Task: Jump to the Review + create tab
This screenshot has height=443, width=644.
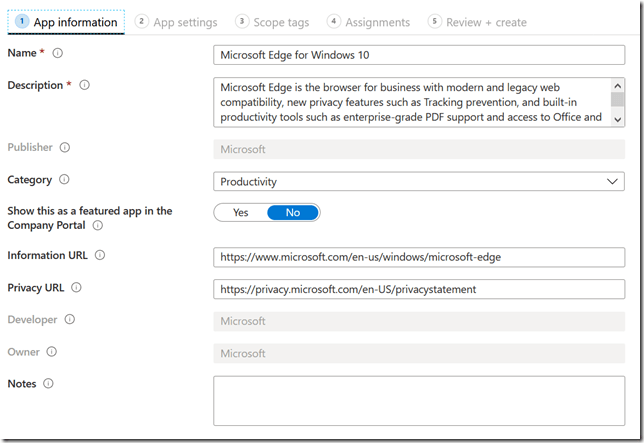Action: [477, 22]
